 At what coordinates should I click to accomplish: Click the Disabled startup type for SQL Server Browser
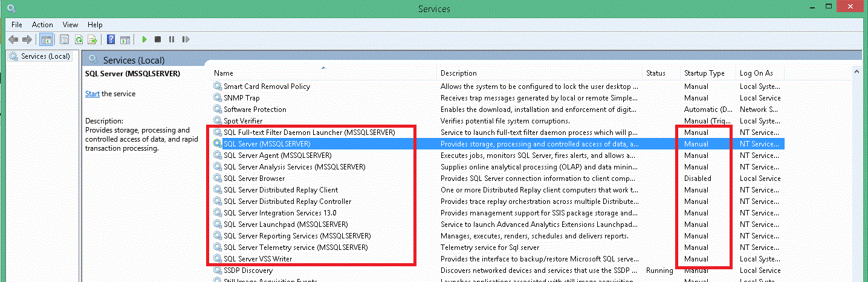click(x=698, y=179)
